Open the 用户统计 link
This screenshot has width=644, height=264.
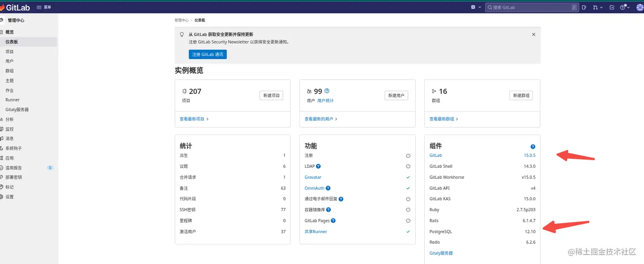325,101
